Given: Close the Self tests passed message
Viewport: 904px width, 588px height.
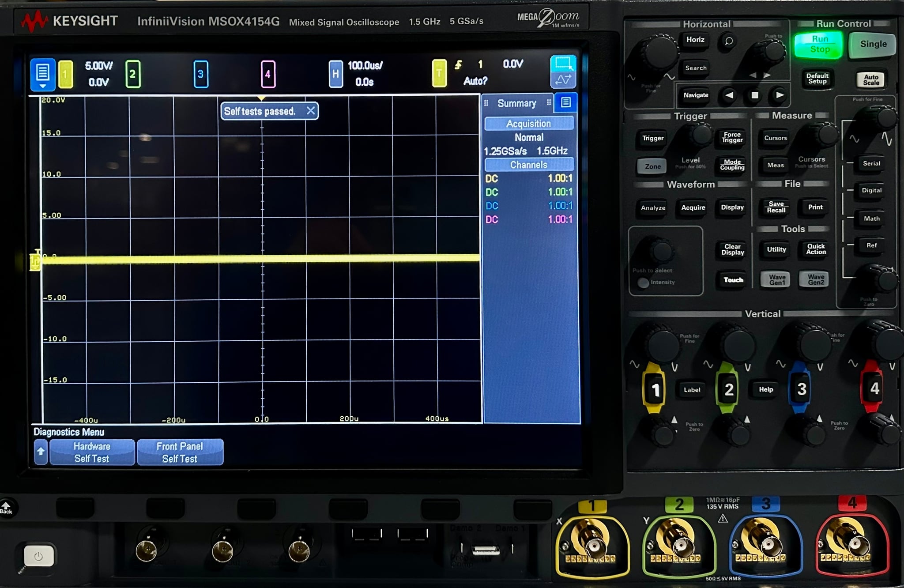Looking at the screenshot, I should (311, 111).
